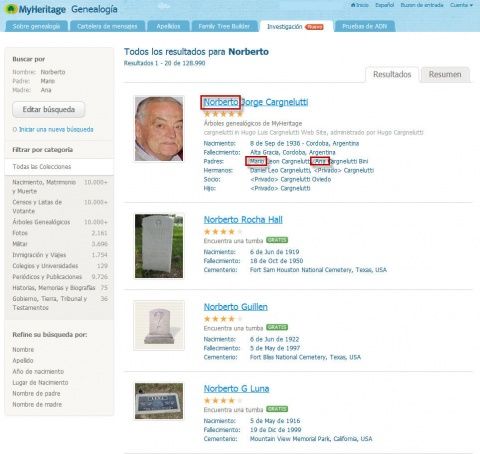Refine search by Año de nacimiento

[38, 372]
